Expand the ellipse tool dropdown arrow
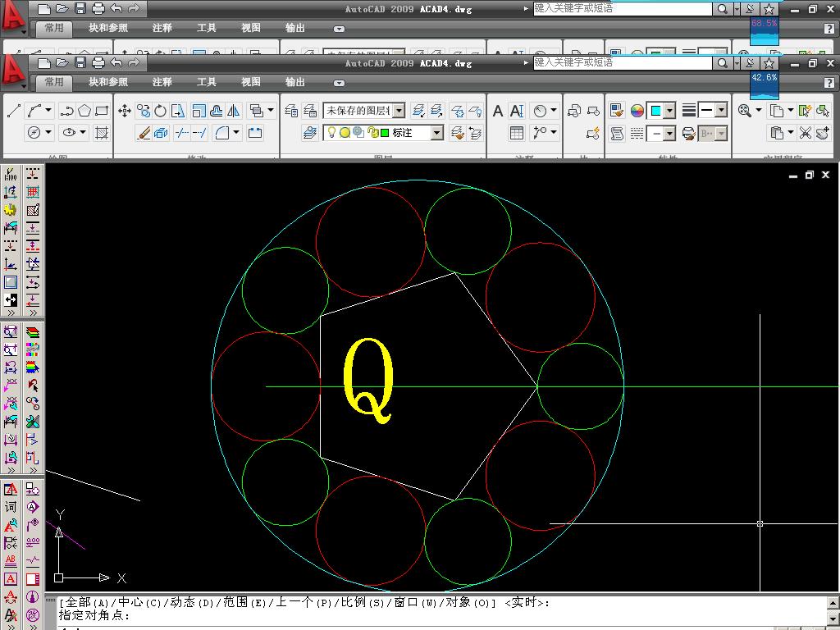Screen dimensions: 840x630 [x=83, y=132]
